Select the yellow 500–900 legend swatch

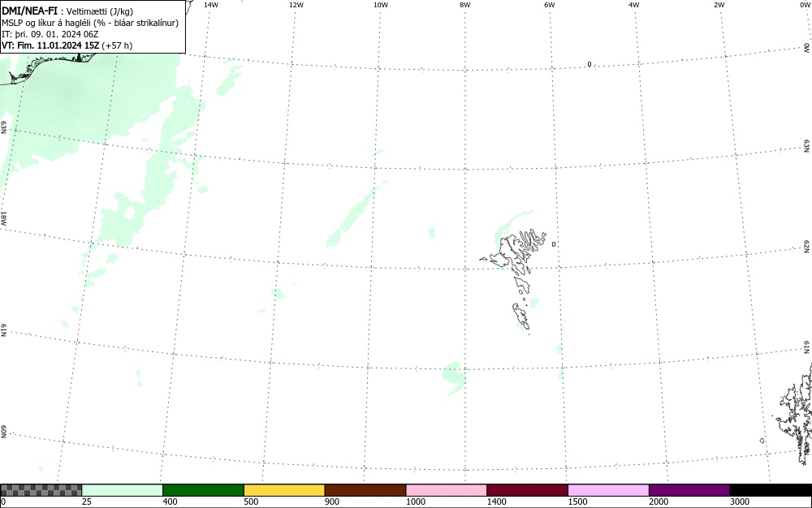pos(284,490)
